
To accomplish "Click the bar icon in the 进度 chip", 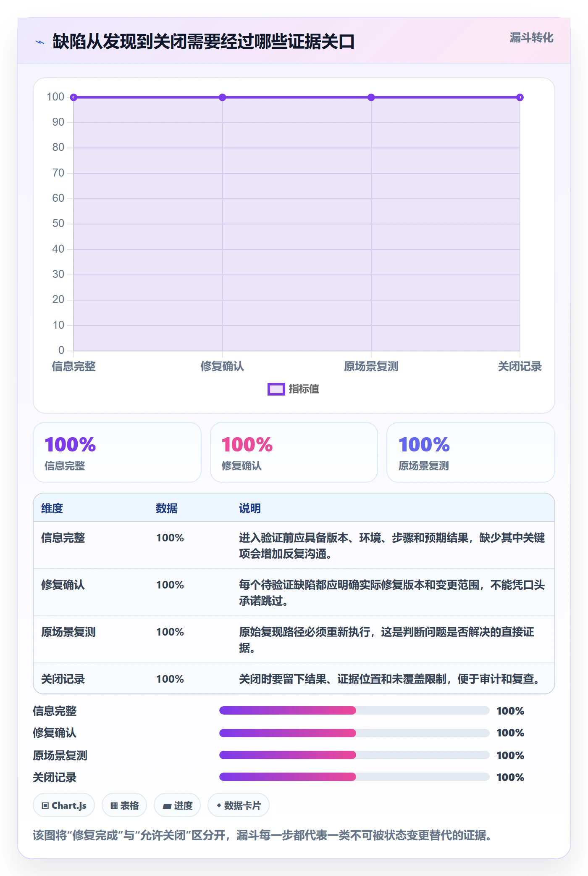I will (x=167, y=806).
